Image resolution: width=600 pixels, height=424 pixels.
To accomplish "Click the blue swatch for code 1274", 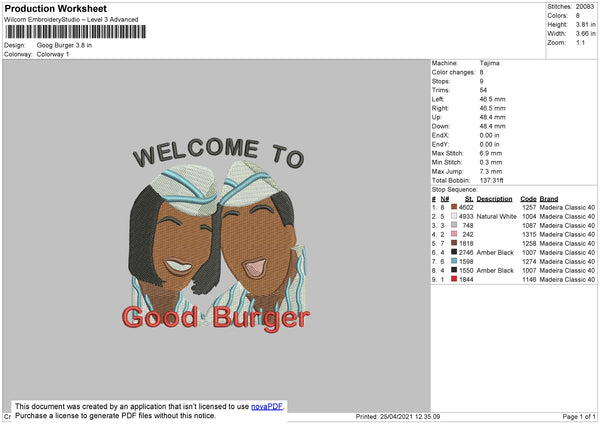I will pyautogui.click(x=454, y=261).
